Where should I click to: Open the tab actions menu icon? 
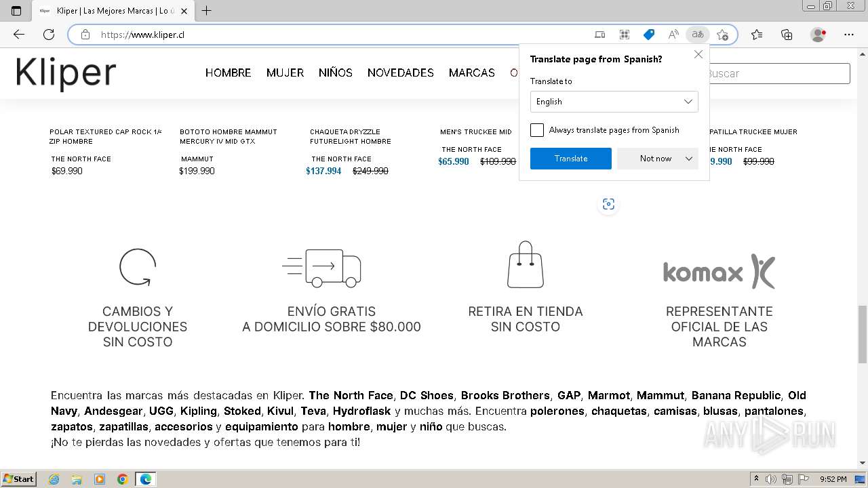click(x=16, y=11)
